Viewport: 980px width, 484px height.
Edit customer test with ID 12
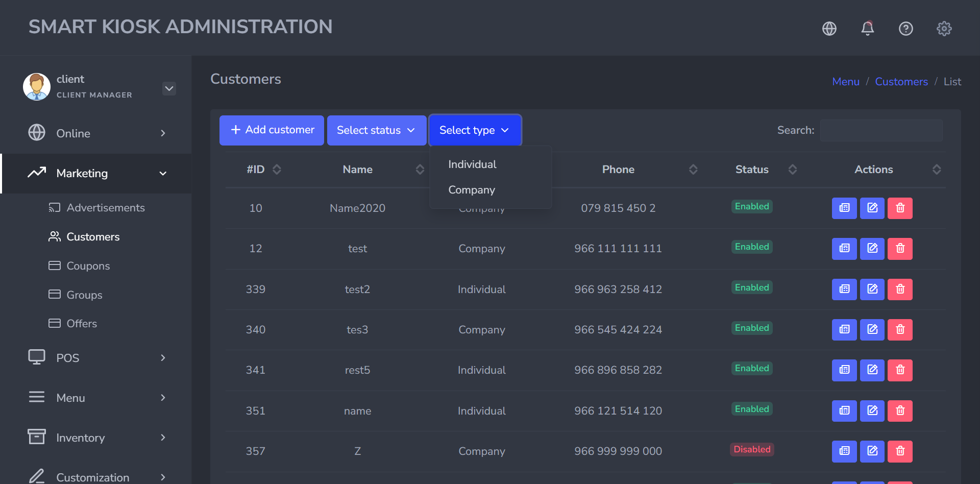pos(872,249)
